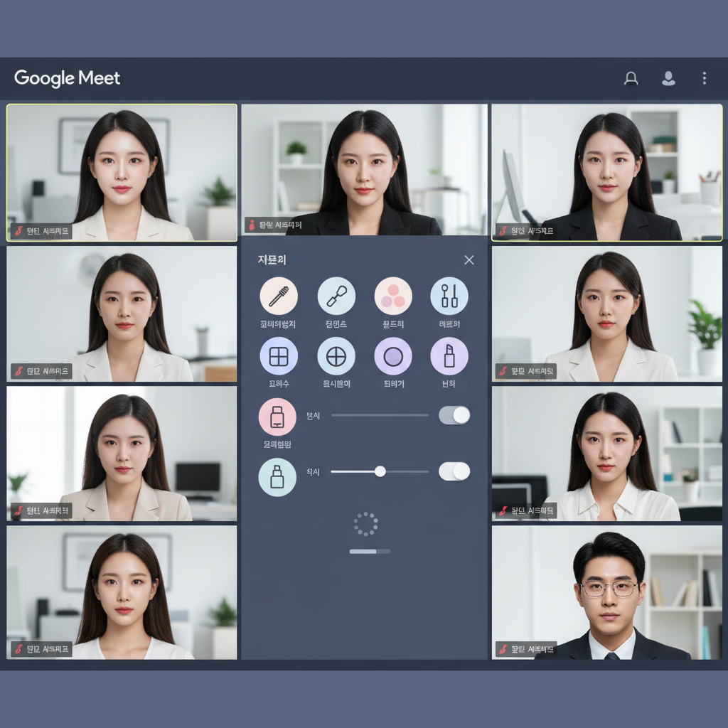Apply the lipstick effect icon

[449, 356]
